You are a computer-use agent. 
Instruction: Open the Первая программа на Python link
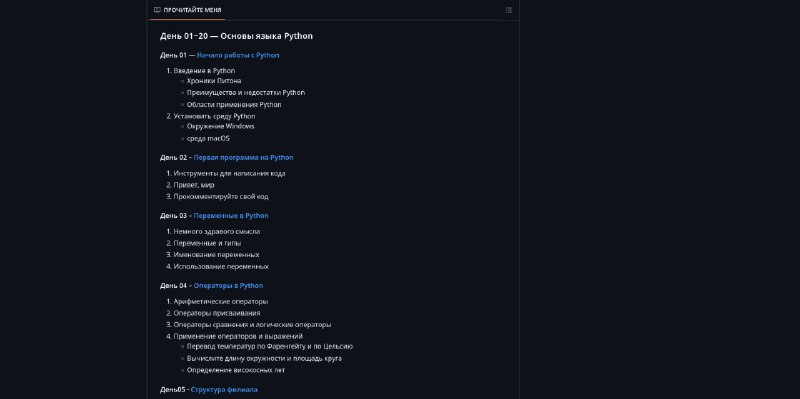pos(243,158)
